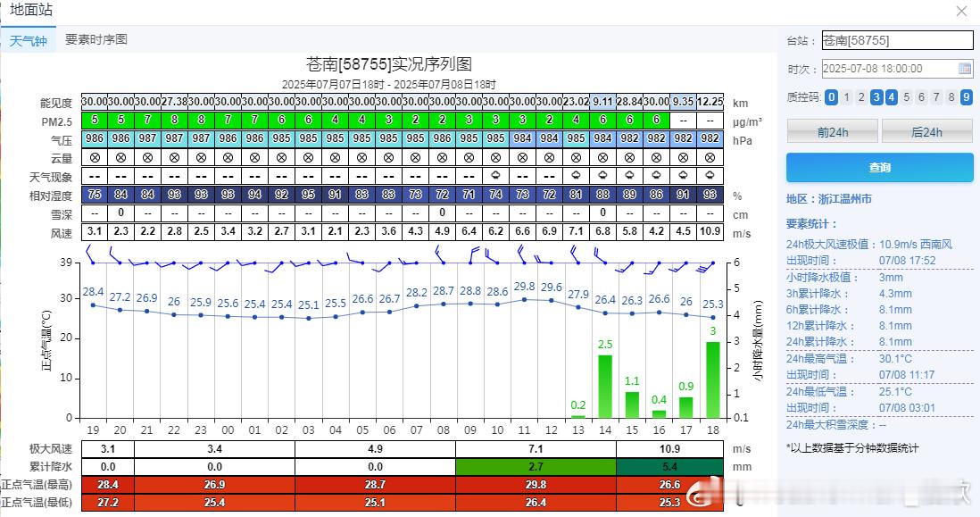Click the visibility cell 9.35
The image size is (980, 517).
[x=683, y=101]
